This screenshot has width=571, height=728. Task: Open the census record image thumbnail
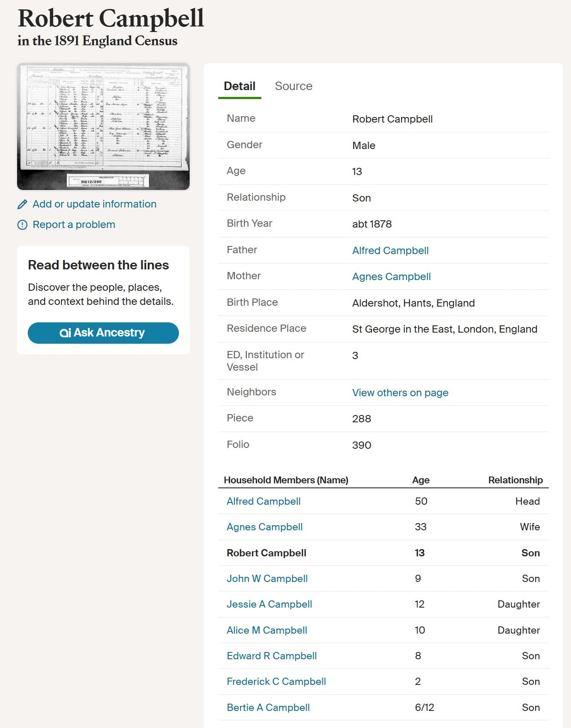pyautogui.click(x=103, y=126)
